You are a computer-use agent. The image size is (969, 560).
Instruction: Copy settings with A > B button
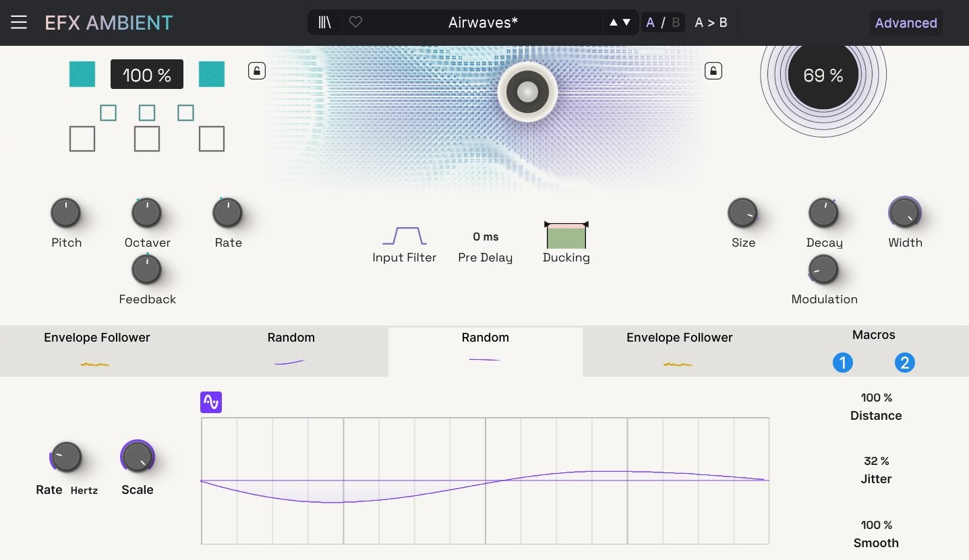point(711,22)
